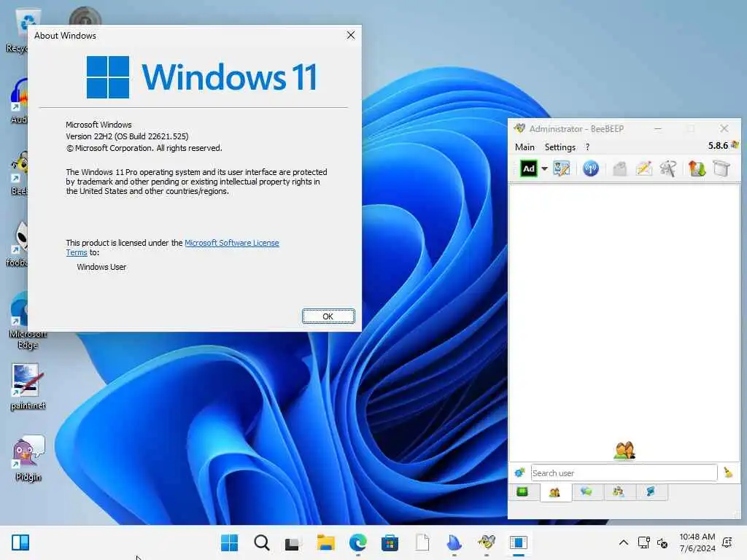Expand the hidden system tray icons chevron
Image resolution: width=747 pixels, height=560 pixels.
click(x=623, y=542)
